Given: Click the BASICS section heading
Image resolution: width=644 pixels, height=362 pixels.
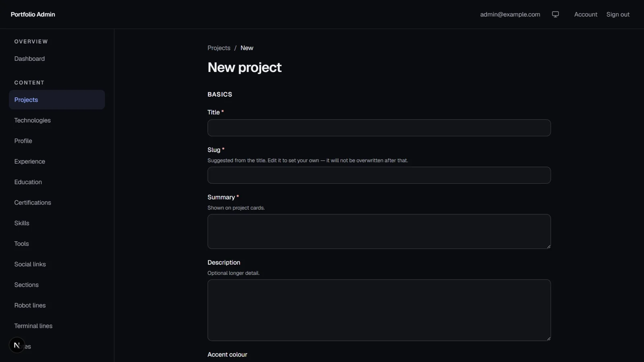Looking at the screenshot, I should [x=220, y=95].
